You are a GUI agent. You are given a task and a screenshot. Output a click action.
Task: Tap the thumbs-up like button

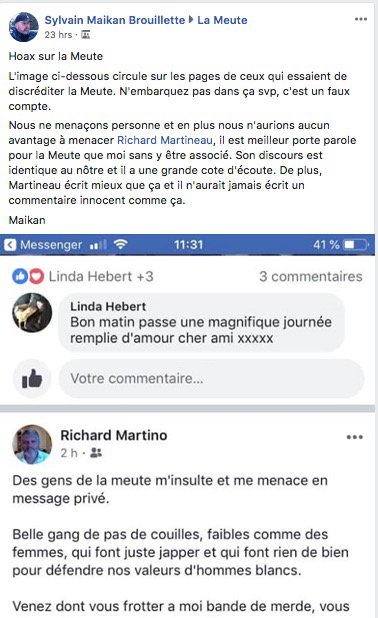32,379
